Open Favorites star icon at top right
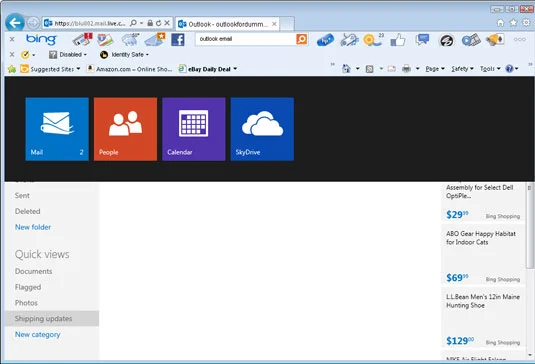 point(513,23)
